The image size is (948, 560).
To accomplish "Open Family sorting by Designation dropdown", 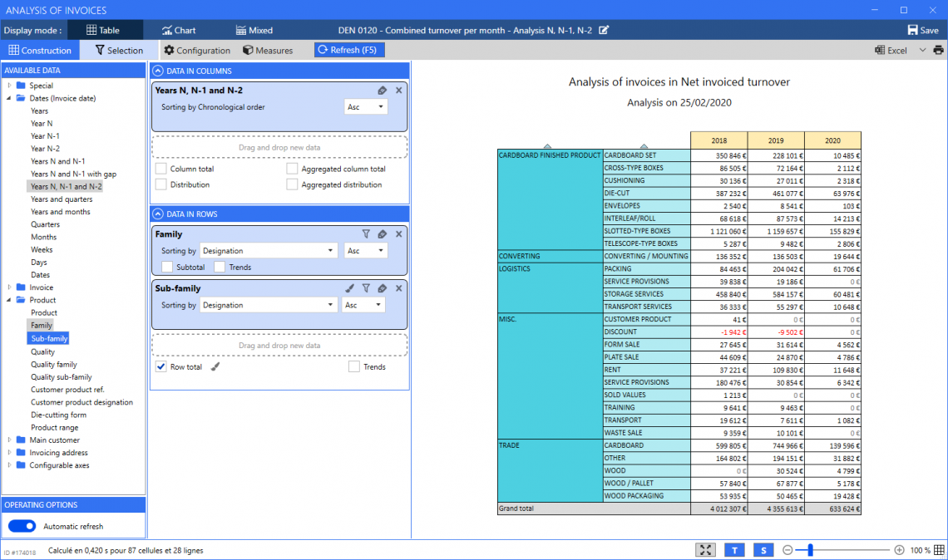I will click(x=268, y=251).
